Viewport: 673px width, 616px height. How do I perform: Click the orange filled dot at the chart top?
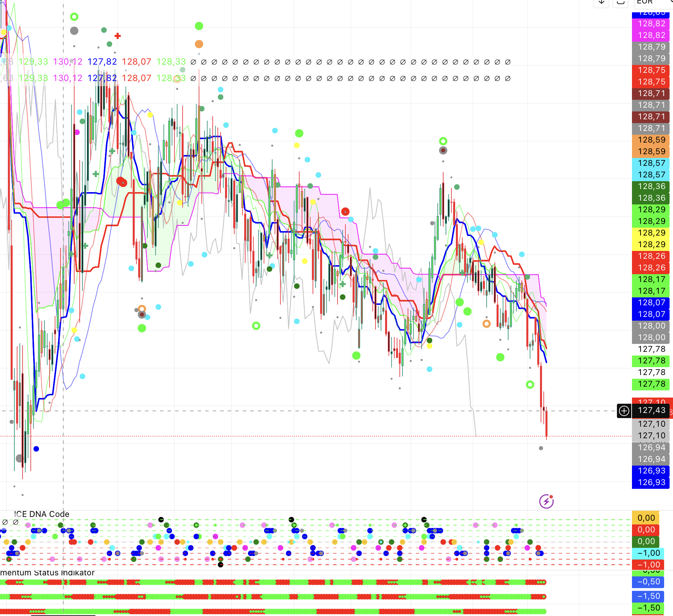(x=199, y=44)
